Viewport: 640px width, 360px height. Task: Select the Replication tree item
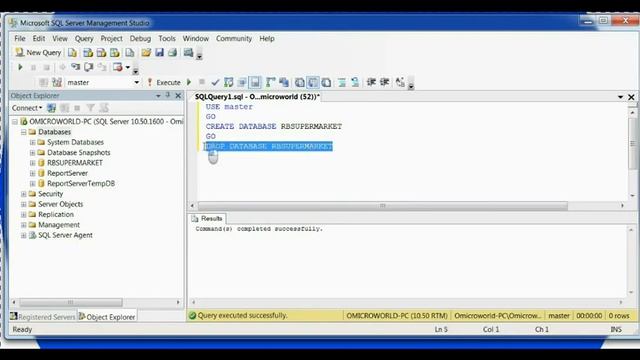(x=56, y=214)
